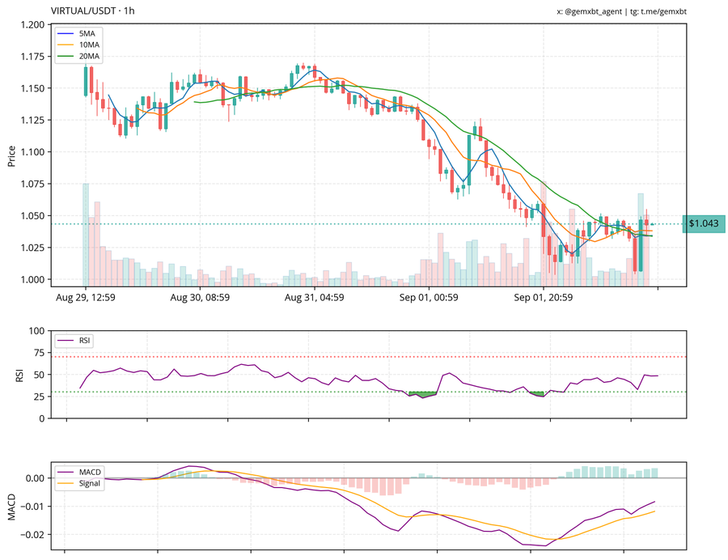
Task: Click the RSI 100 axis label
Action: point(36,331)
